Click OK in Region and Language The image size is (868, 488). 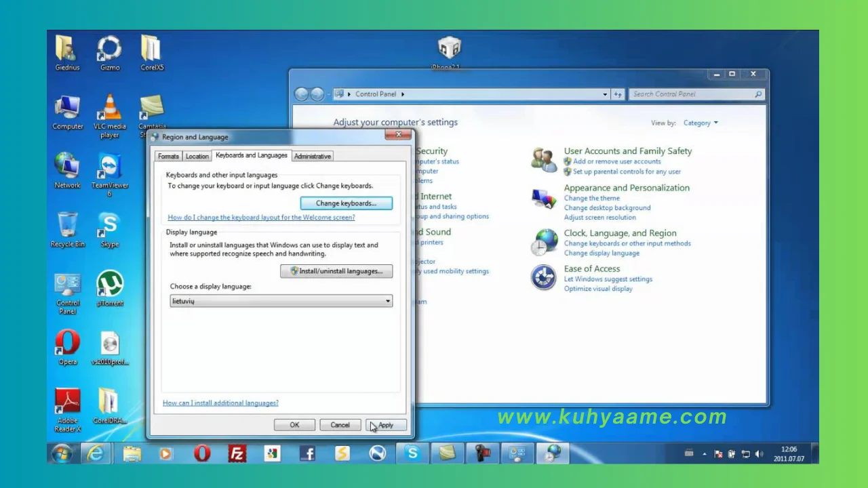(294, 425)
